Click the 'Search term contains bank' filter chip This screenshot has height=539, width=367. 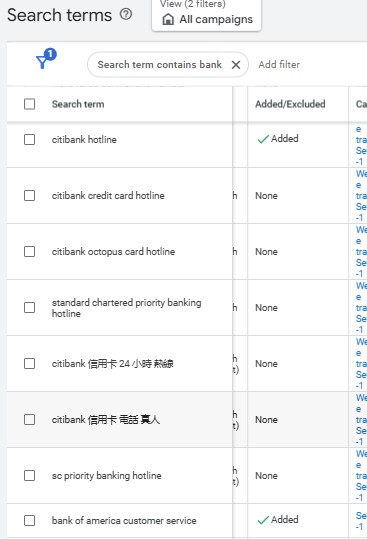point(159,65)
